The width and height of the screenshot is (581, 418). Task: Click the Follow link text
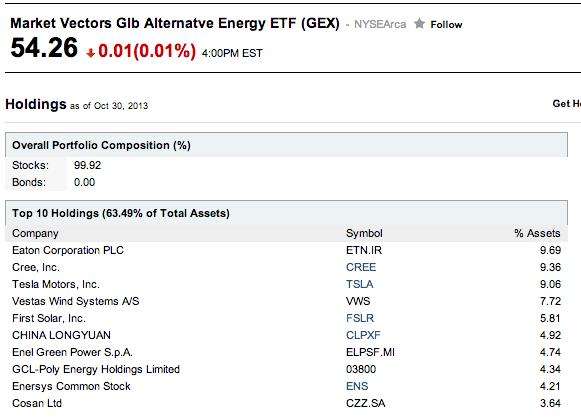point(446,25)
